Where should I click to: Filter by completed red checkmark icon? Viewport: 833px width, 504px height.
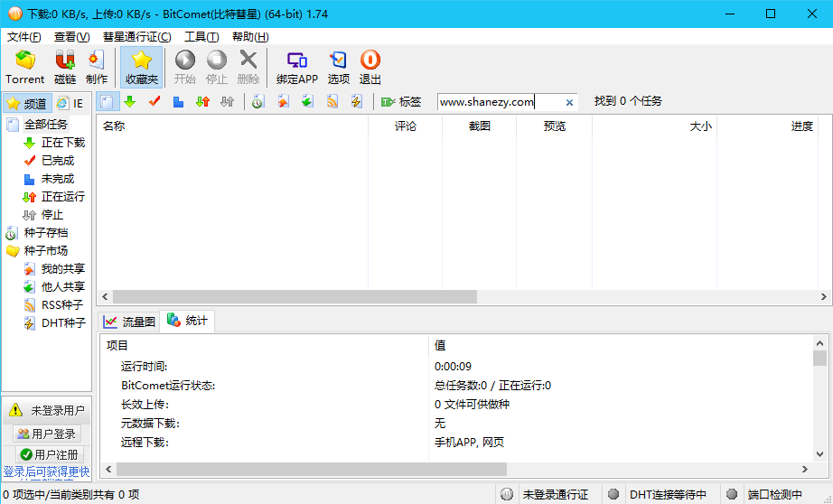(154, 101)
